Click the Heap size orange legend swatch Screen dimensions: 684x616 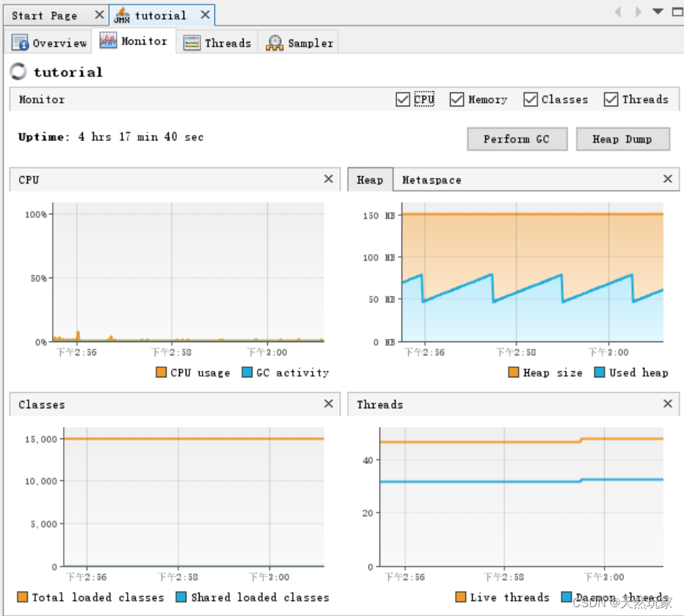pos(514,372)
